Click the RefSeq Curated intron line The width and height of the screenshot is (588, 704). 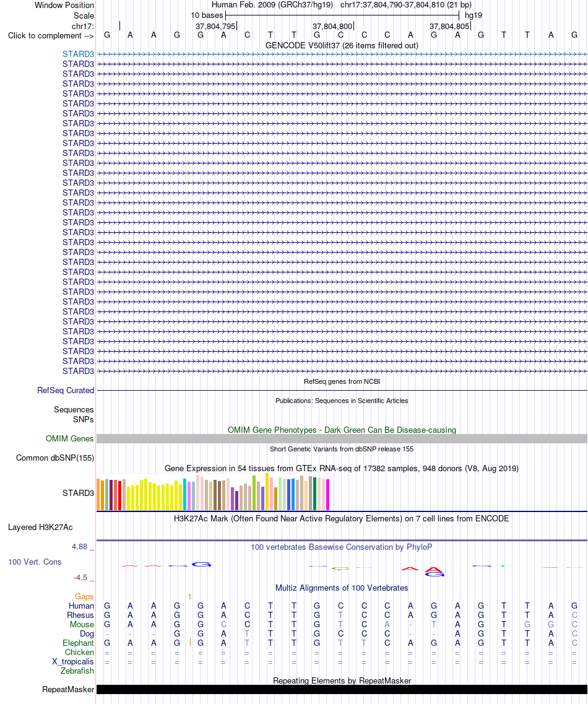point(342,391)
